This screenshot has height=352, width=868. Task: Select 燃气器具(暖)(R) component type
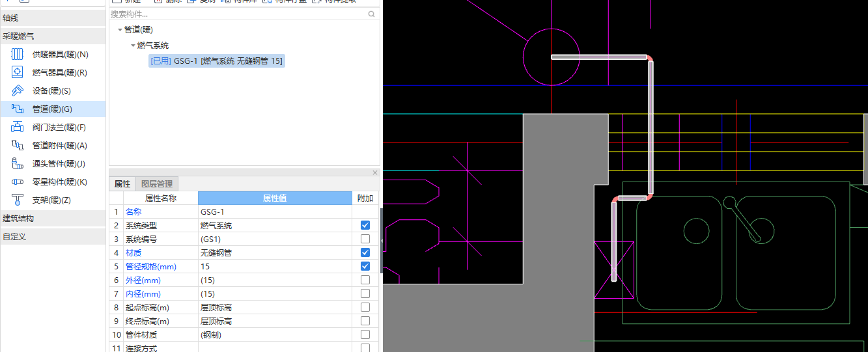(53, 73)
